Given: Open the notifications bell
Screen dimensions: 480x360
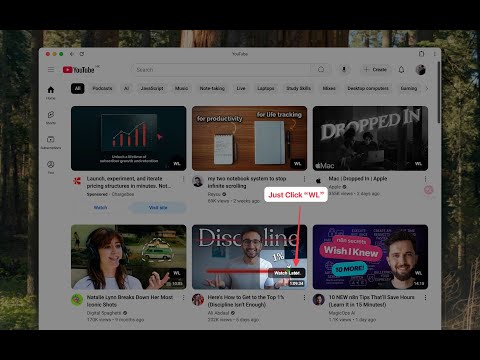Looking at the screenshot, I should tap(401, 69).
